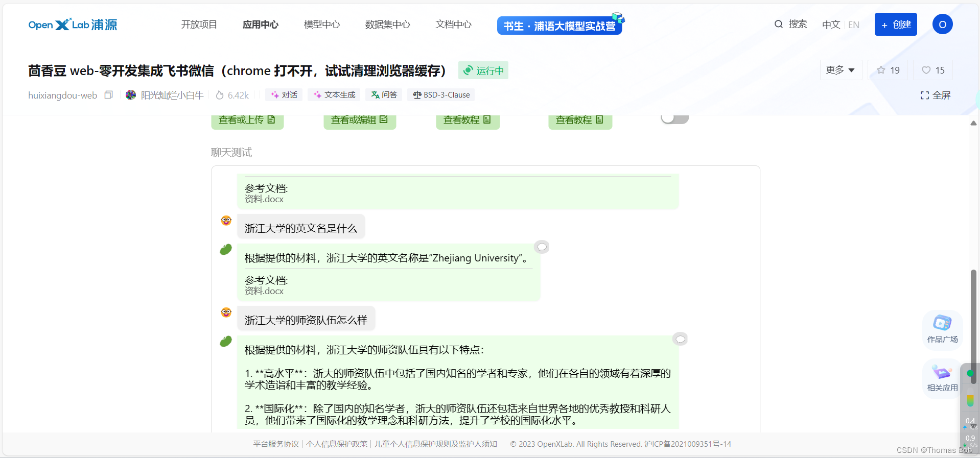This screenshot has height=458, width=980.
Task: Expand the 更多 dropdown
Action: (841, 70)
